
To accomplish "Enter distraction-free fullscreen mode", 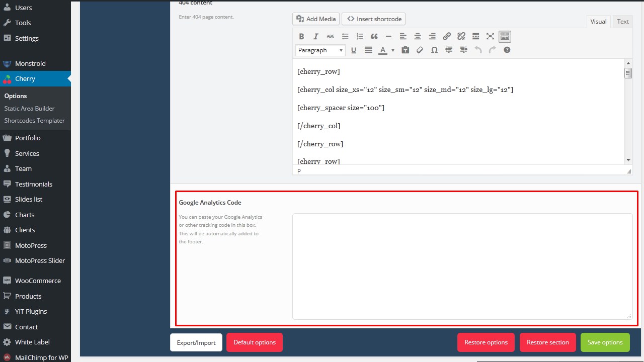I will 491,36.
